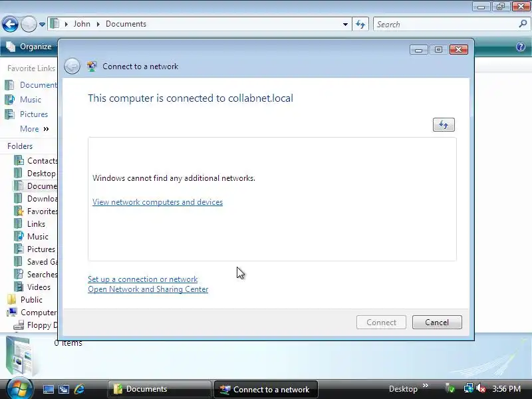
Task: Click the 3:56 PM taskbar clock
Action: (506, 389)
